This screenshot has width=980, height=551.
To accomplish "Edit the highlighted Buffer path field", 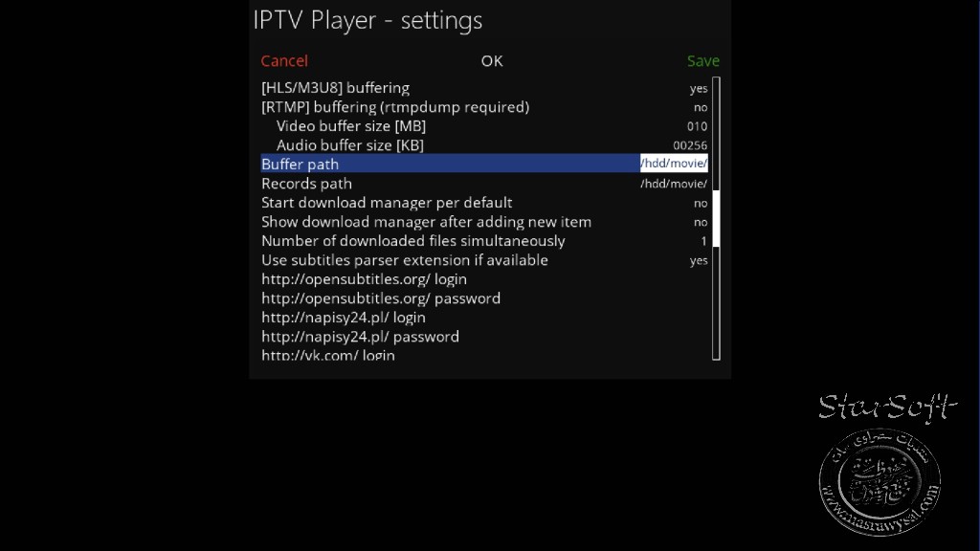I will (484, 164).
